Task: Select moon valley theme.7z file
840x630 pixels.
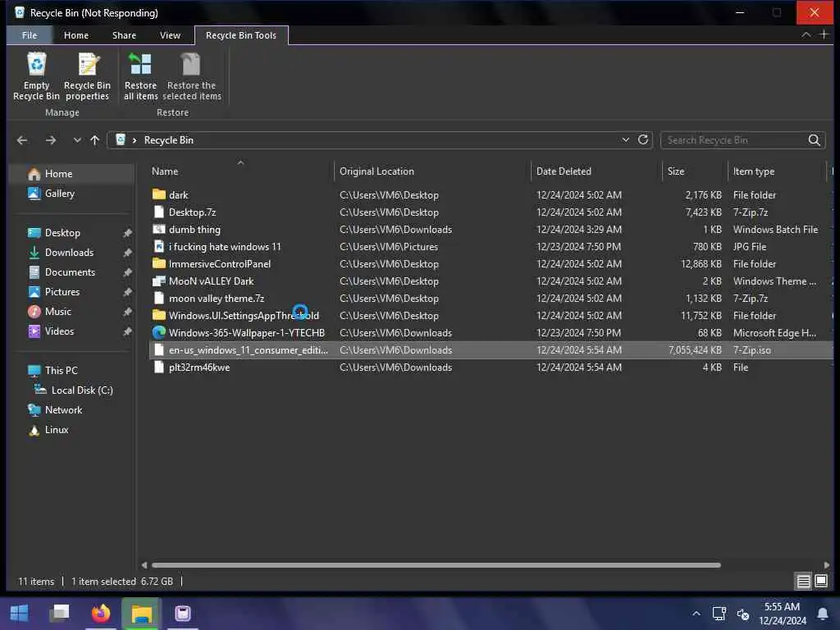Action: pyautogui.click(x=217, y=299)
